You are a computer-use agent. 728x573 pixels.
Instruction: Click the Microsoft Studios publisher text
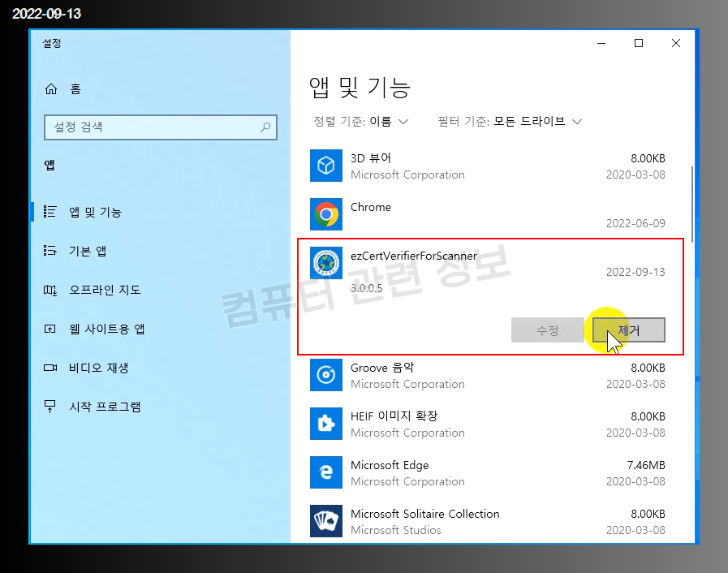point(395,530)
